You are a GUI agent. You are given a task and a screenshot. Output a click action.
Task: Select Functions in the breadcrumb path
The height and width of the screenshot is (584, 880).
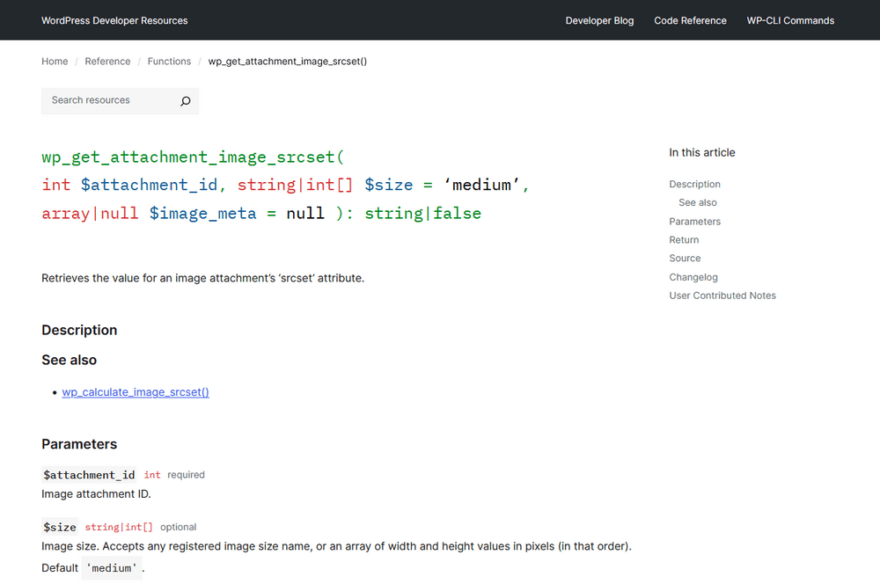169,61
